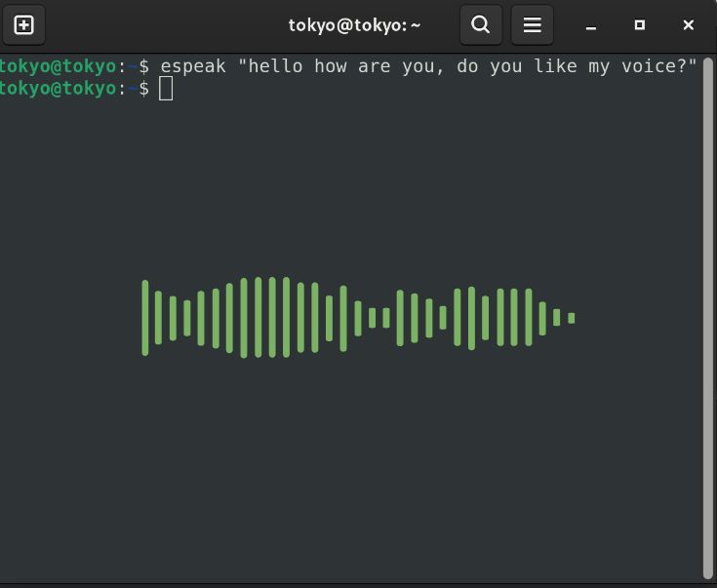The height and width of the screenshot is (588, 717).
Task: Click the word hello in the quoted string
Action: click(x=275, y=66)
